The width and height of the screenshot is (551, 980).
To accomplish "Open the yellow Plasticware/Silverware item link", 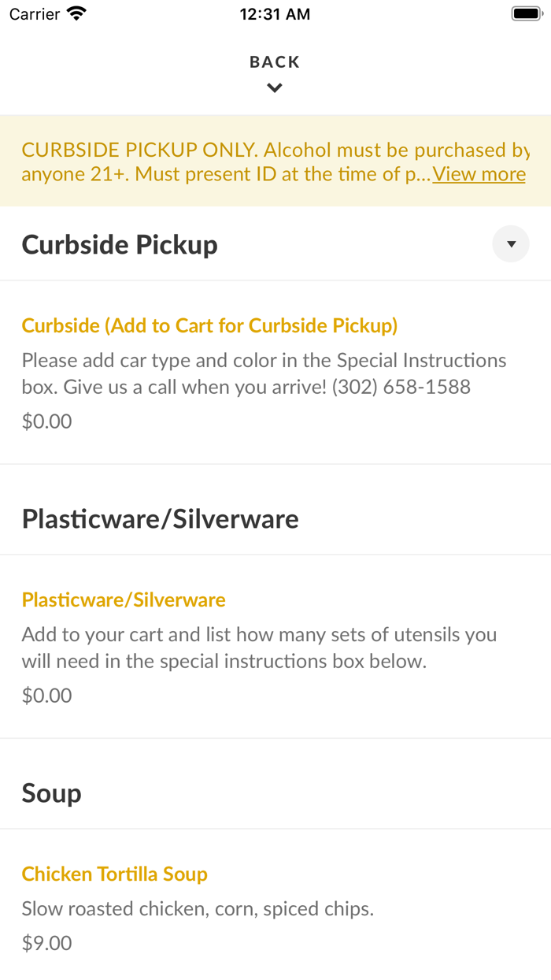I will click(124, 600).
